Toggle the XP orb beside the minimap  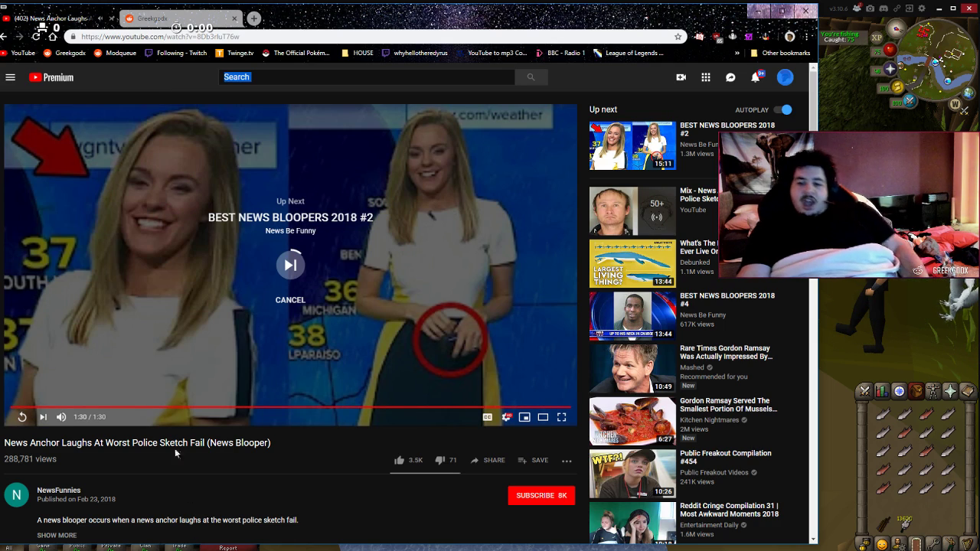point(877,37)
